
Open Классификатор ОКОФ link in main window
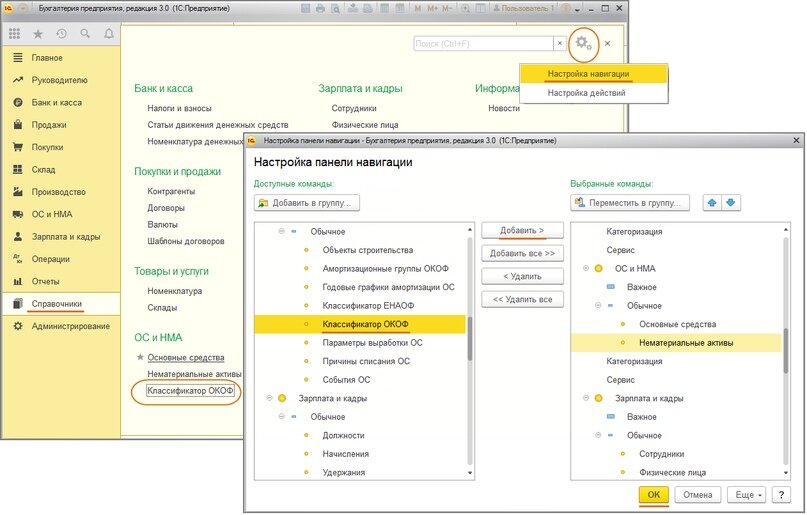pos(190,391)
